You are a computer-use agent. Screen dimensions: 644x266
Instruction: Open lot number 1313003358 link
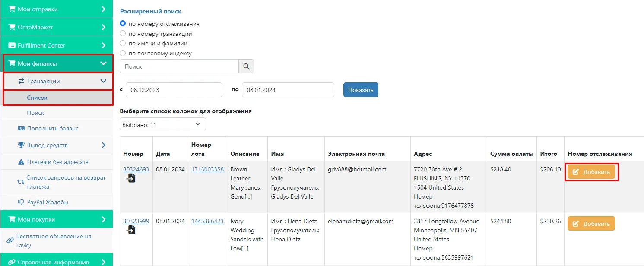[207, 169]
